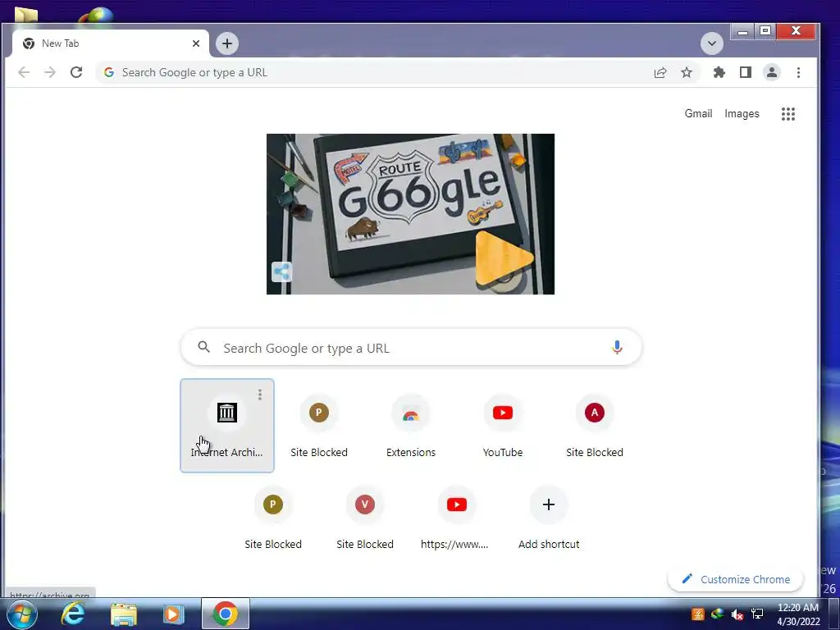Bookmark this tab with star icon
Viewport: 840px width, 630px height.
tap(687, 72)
